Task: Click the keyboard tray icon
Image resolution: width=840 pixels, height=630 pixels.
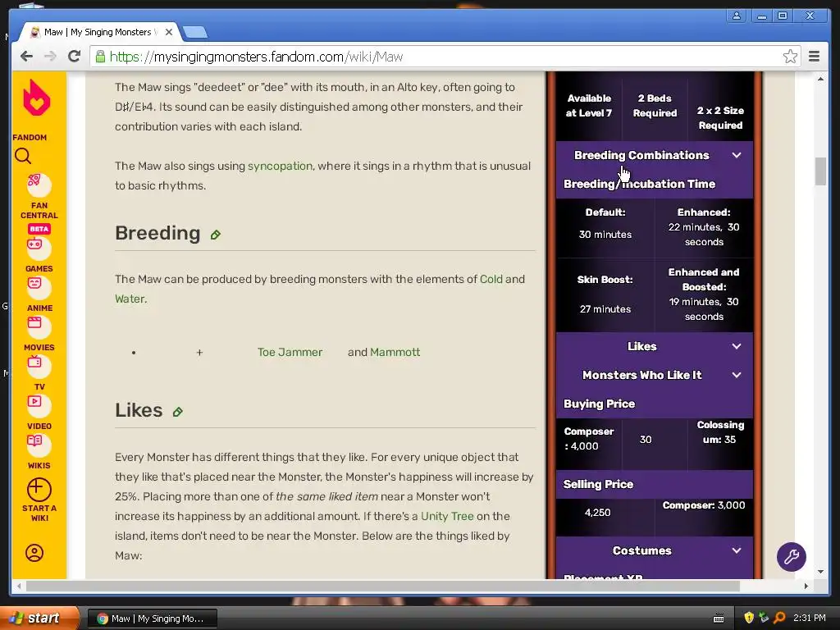Action: click(719, 619)
